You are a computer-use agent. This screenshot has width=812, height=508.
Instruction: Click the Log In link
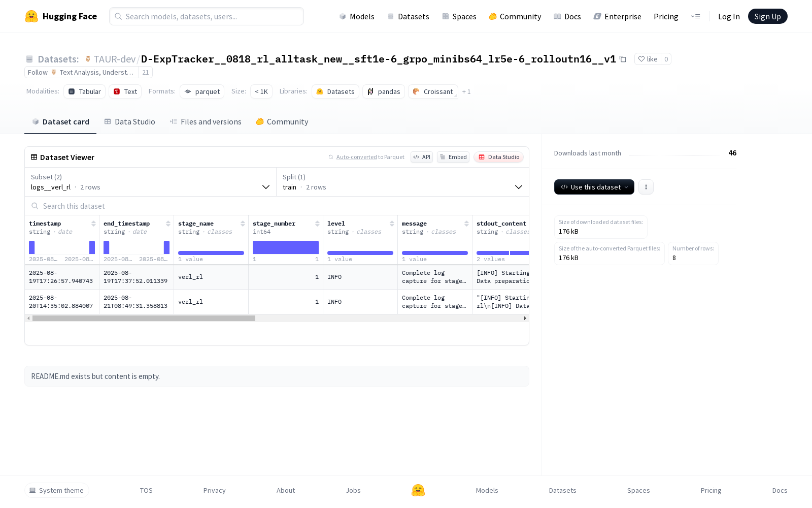click(729, 16)
